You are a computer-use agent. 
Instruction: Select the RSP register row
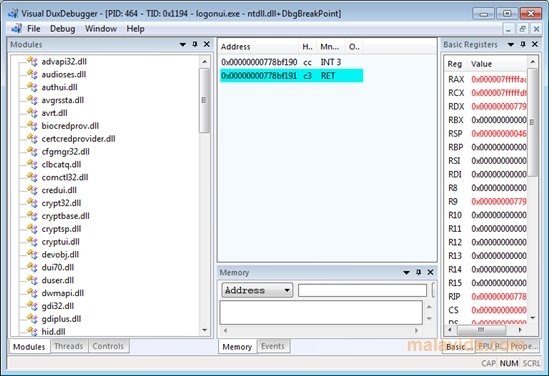[x=486, y=134]
